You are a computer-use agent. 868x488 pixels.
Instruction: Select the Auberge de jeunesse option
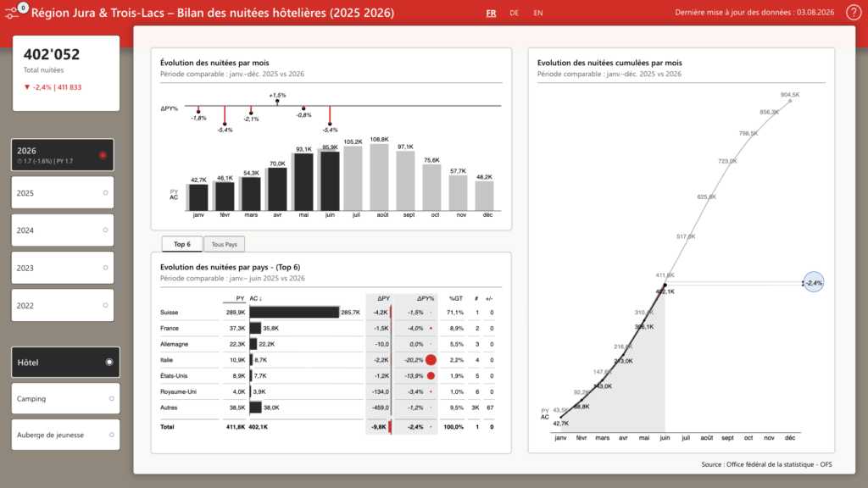[x=65, y=435]
